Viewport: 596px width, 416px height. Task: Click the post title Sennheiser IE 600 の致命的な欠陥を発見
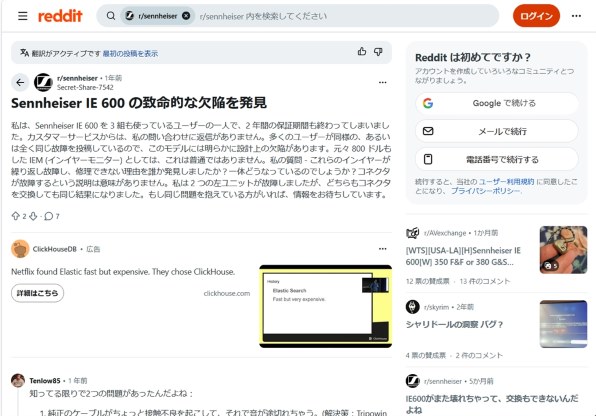[x=139, y=103]
